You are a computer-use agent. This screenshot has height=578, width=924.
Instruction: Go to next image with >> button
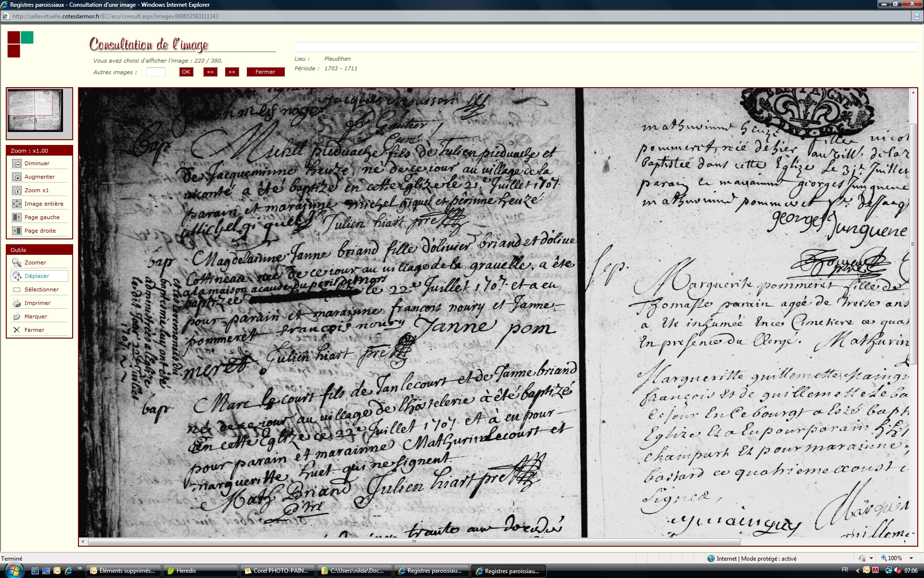(x=232, y=72)
